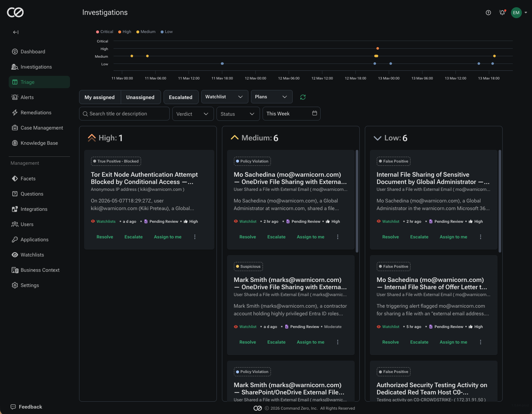Select the My assigned tab
532x414 pixels.
[100, 97]
